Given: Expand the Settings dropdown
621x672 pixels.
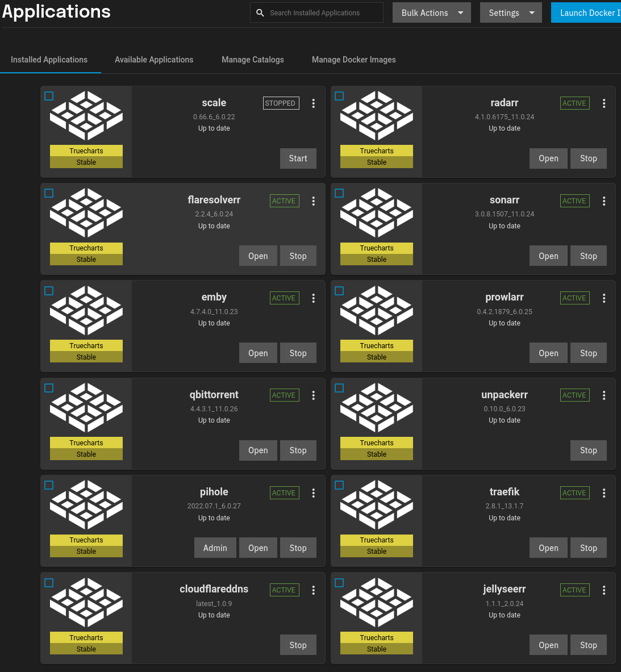Looking at the screenshot, I should tap(511, 13).
